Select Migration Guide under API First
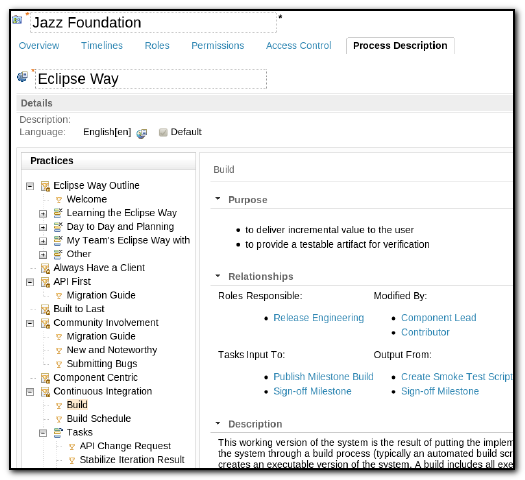 click(101, 295)
